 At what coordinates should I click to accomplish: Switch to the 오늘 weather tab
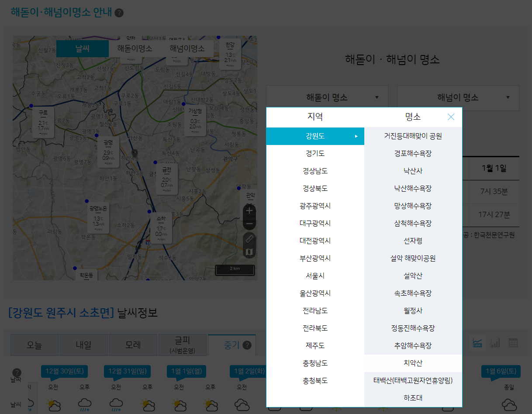click(34, 345)
